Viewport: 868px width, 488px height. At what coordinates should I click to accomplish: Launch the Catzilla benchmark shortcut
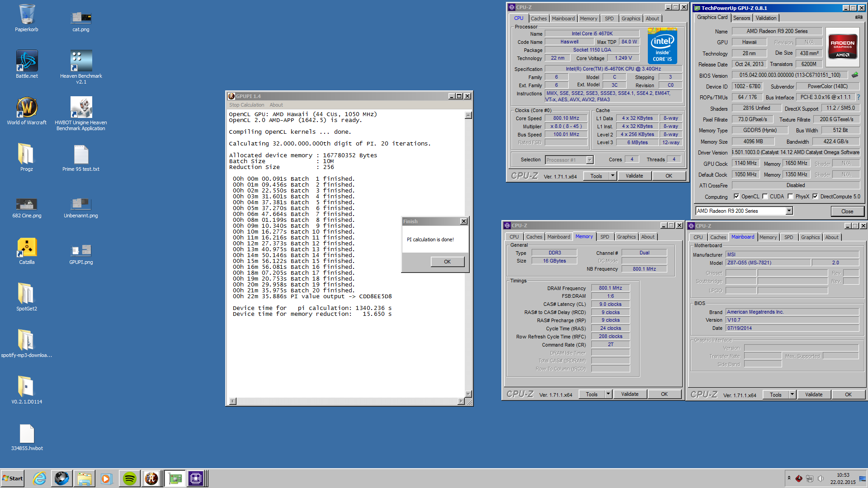tap(27, 251)
